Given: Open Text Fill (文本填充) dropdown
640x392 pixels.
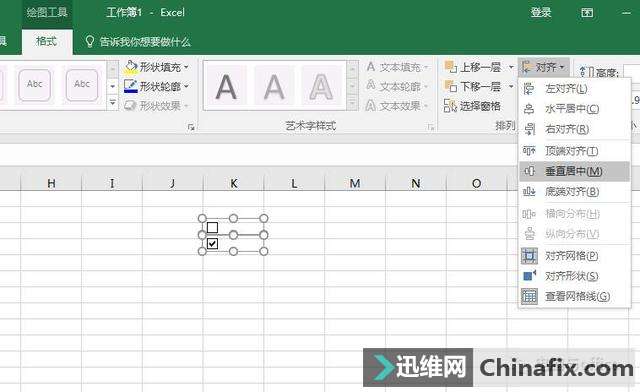Looking at the screenshot, I should pyautogui.click(x=397, y=67).
